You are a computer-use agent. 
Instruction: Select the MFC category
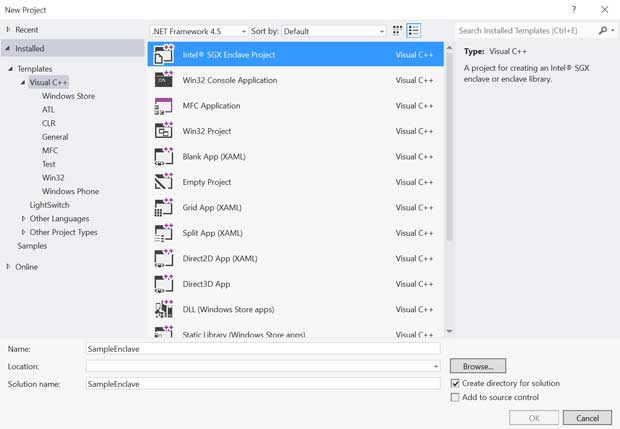point(50,150)
